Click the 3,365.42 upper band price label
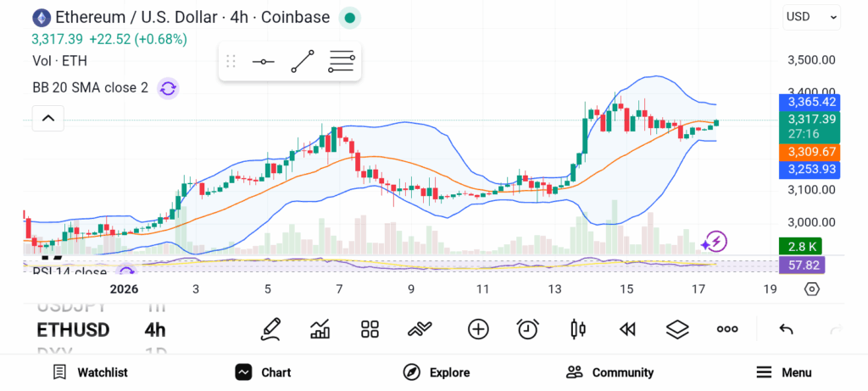Screen dimensions: 868x391 coord(812,102)
